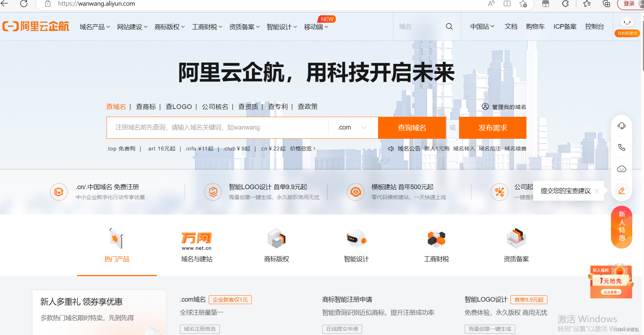Expand the 工商财税 header menu
Viewport: 644px width, 335px height.
point(207,27)
